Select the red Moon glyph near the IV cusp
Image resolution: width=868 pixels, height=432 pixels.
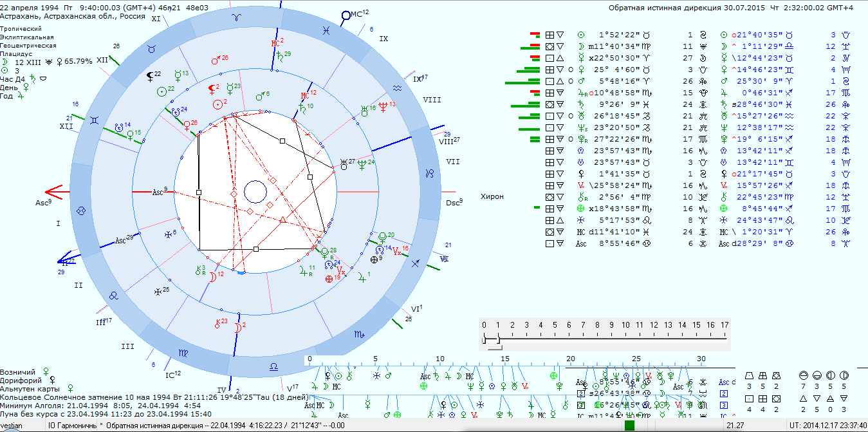[x=238, y=328]
